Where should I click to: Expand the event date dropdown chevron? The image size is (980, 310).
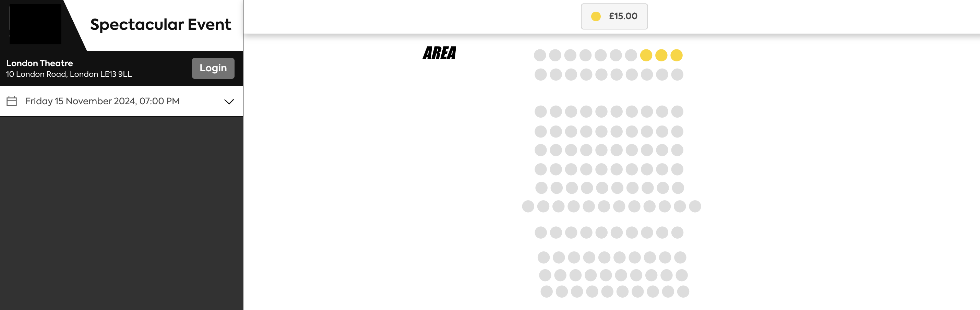[x=229, y=102]
